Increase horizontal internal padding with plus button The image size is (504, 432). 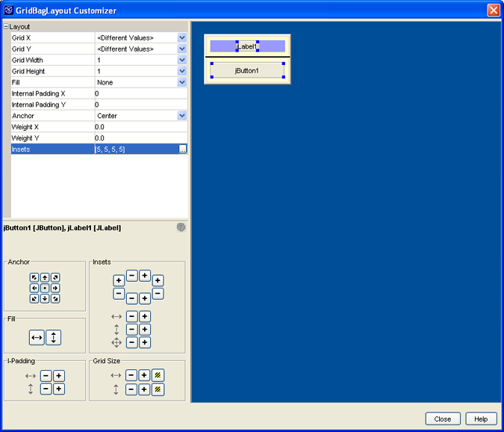click(59, 376)
